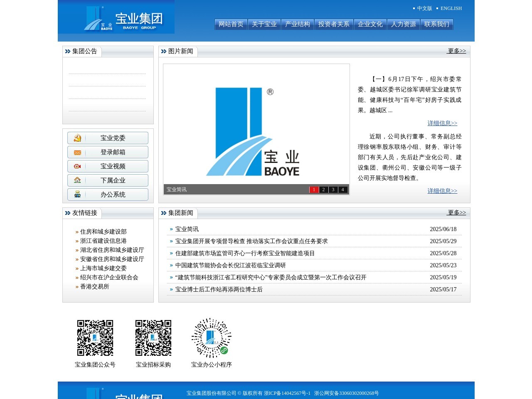
Task: Open news 中国建筑节能协会会长倪江波莅临宝业调研
Action: pos(230,265)
